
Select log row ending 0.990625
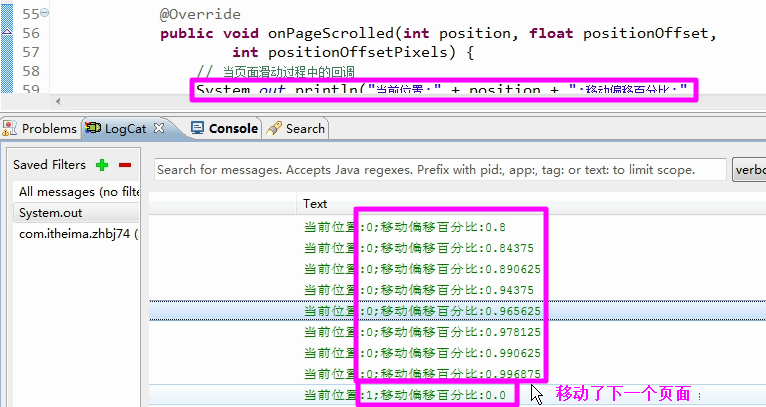[457, 353]
